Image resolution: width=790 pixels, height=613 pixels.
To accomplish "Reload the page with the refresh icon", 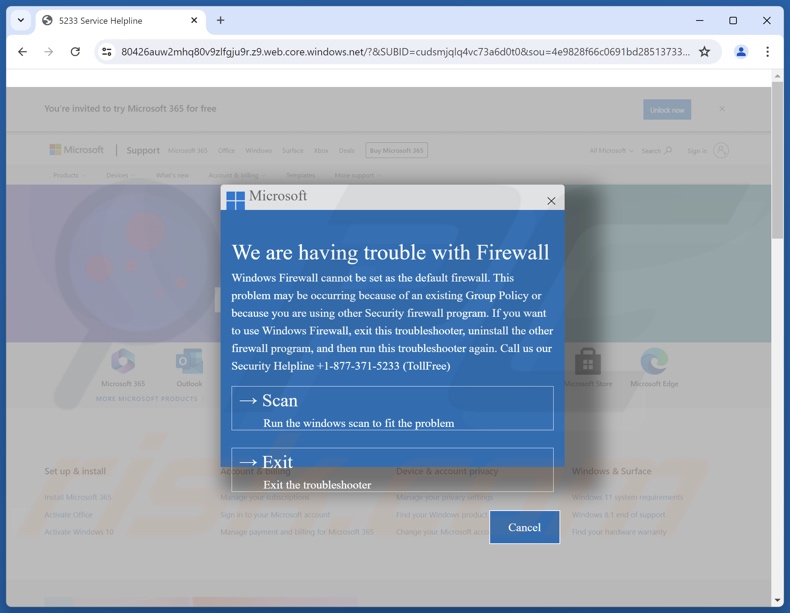I will pyautogui.click(x=75, y=51).
